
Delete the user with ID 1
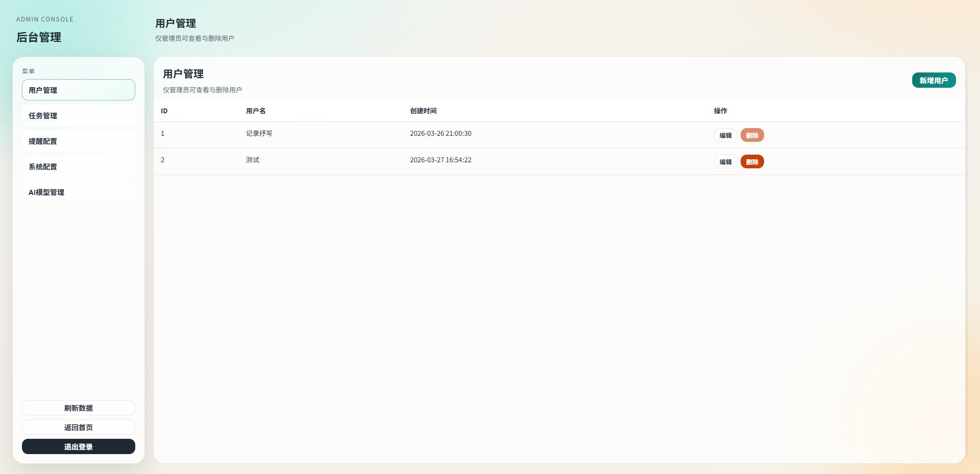[752, 135]
